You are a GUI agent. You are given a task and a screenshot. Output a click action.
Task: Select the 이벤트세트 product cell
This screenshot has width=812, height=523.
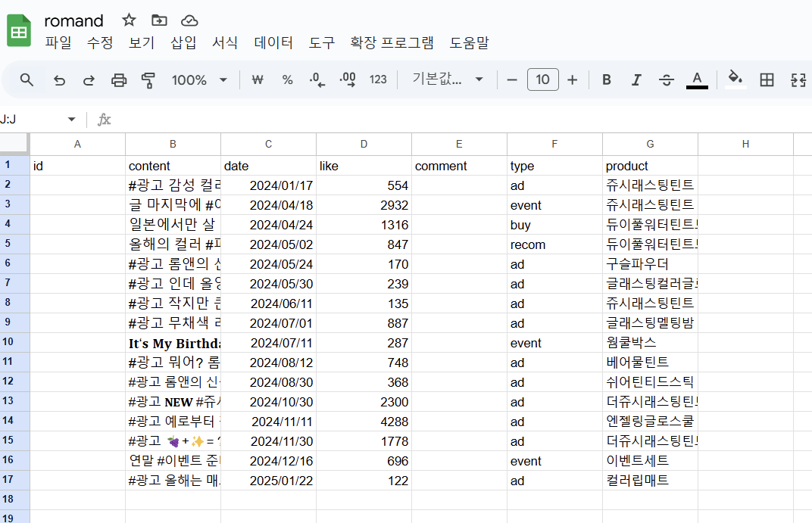point(651,460)
